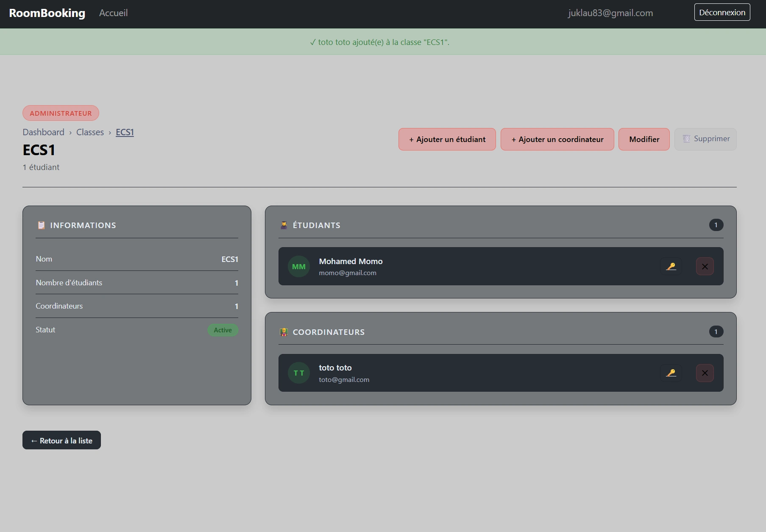This screenshot has width=766, height=532.
Task: Click Ajouter un étudiant
Action: [x=447, y=139]
